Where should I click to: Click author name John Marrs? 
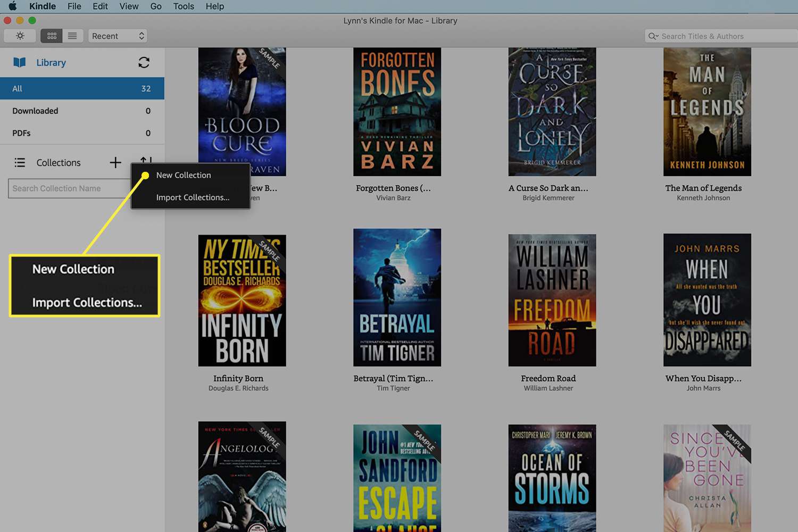point(703,388)
